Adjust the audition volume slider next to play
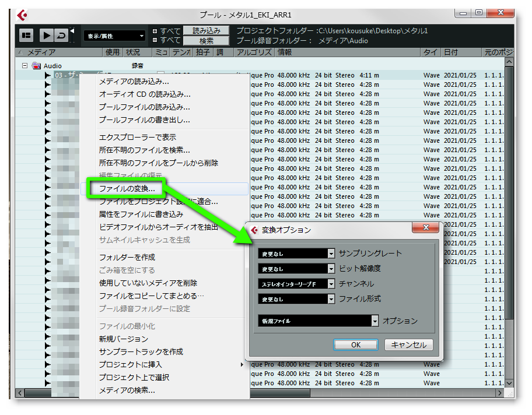This screenshot has height=415, width=532. [72, 31]
